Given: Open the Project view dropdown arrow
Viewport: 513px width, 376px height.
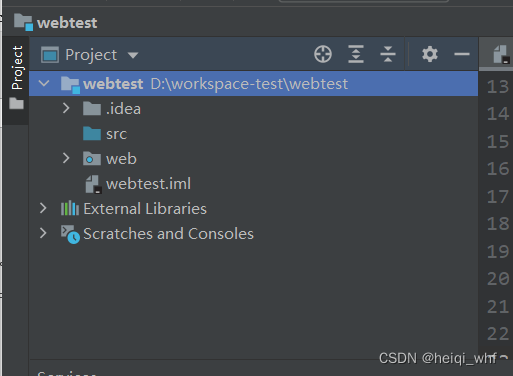Looking at the screenshot, I should tap(133, 55).
